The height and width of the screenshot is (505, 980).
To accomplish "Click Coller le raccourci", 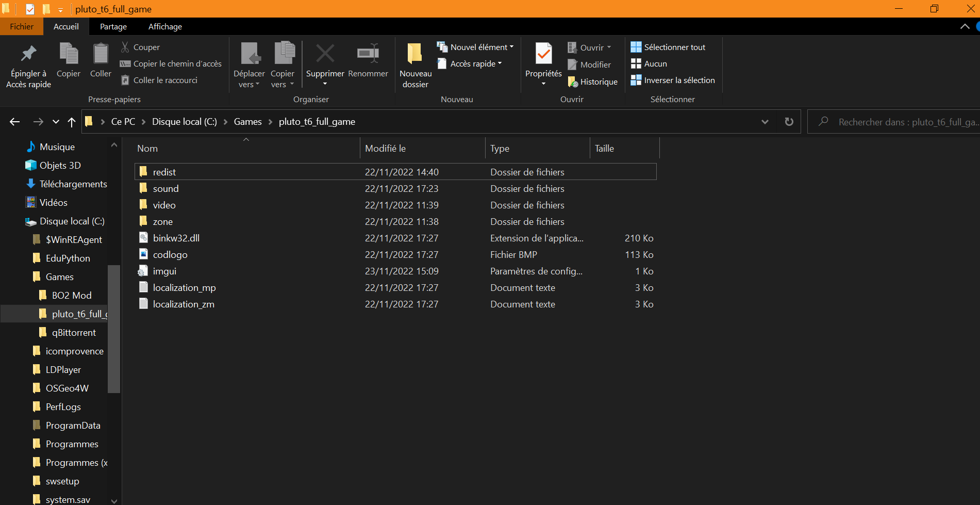I will click(x=159, y=80).
